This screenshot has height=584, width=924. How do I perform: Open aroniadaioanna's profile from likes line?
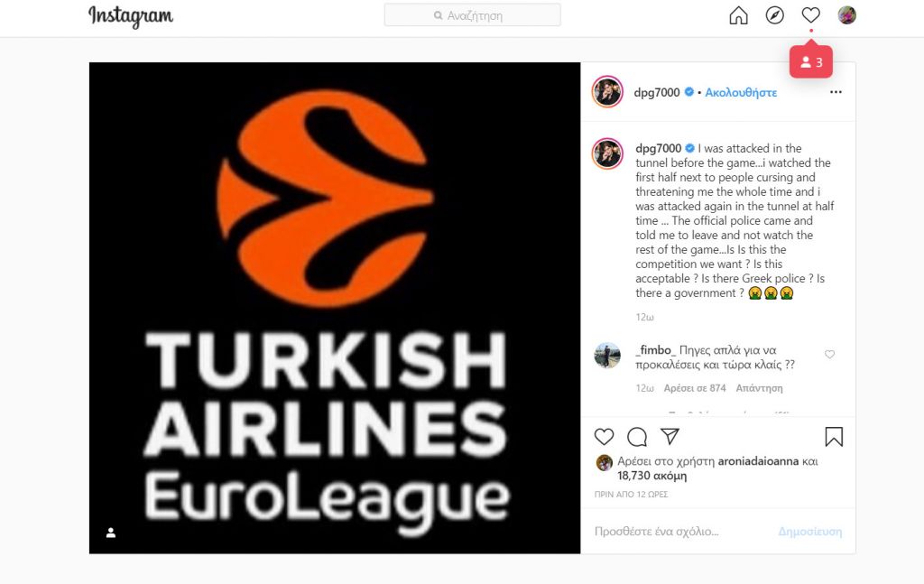pos(758,461)
